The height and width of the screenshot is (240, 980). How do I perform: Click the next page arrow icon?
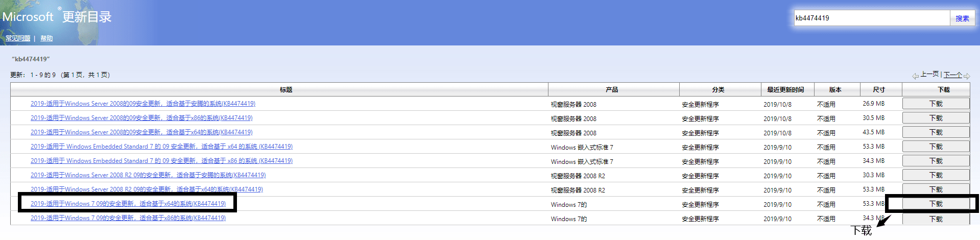pos(966,76)
